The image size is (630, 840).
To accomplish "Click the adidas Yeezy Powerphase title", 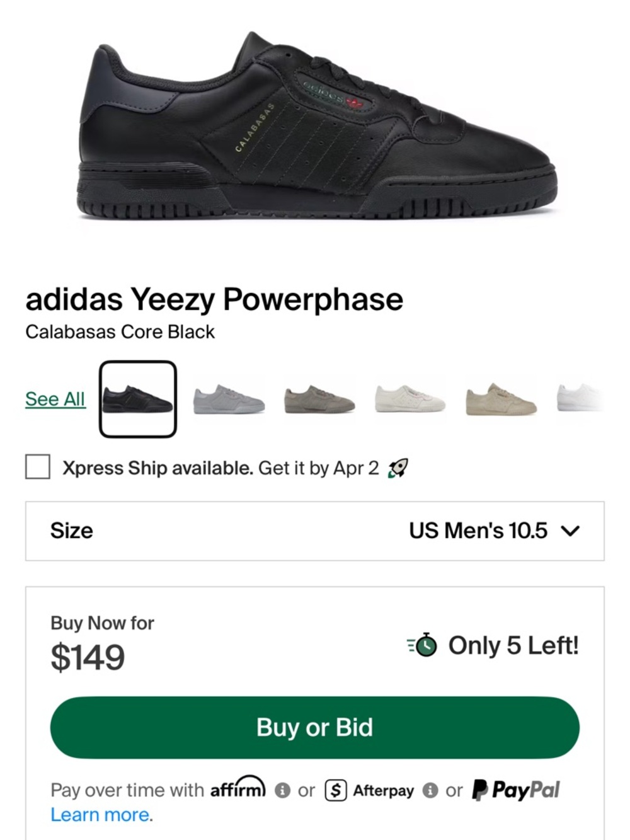I will point(214,299).
